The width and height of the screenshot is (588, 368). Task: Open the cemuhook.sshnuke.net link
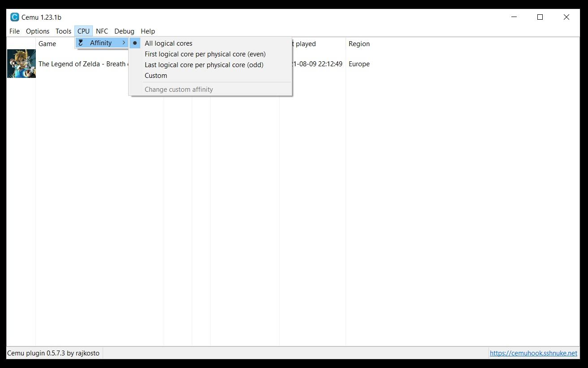click(533, 353)
